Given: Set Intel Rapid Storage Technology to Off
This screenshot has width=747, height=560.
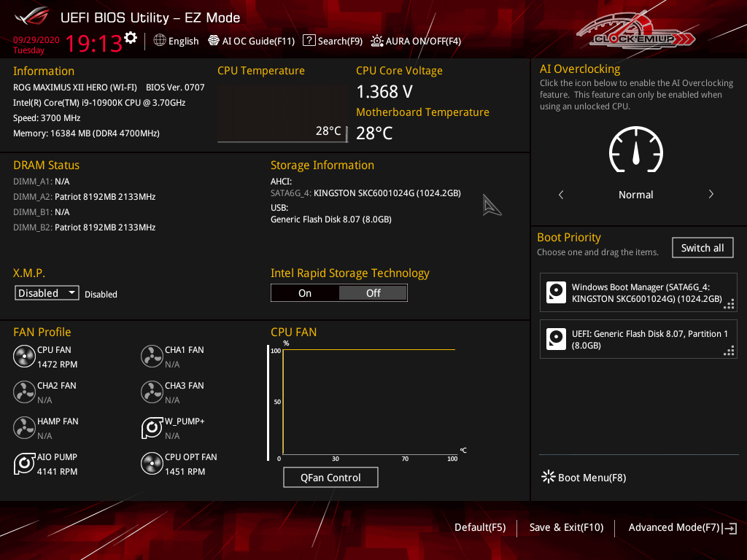Looking at the screenshot, I should (373, 293).
